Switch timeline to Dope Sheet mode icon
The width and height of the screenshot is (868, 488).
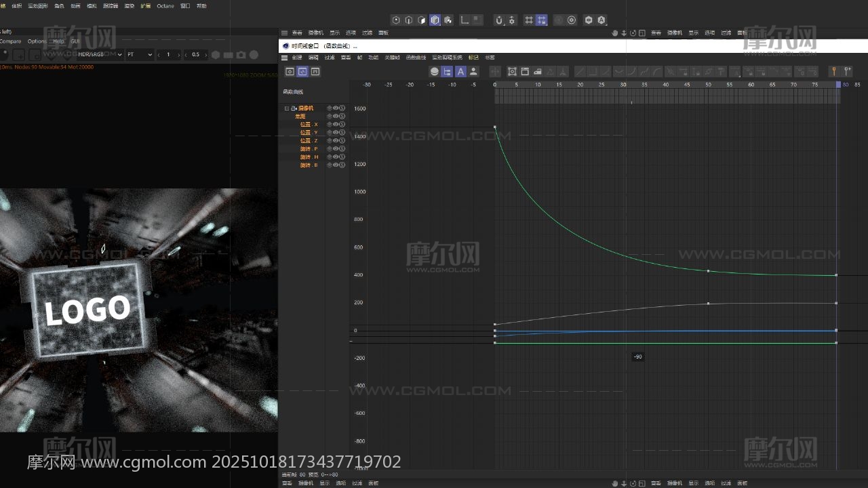290,72
